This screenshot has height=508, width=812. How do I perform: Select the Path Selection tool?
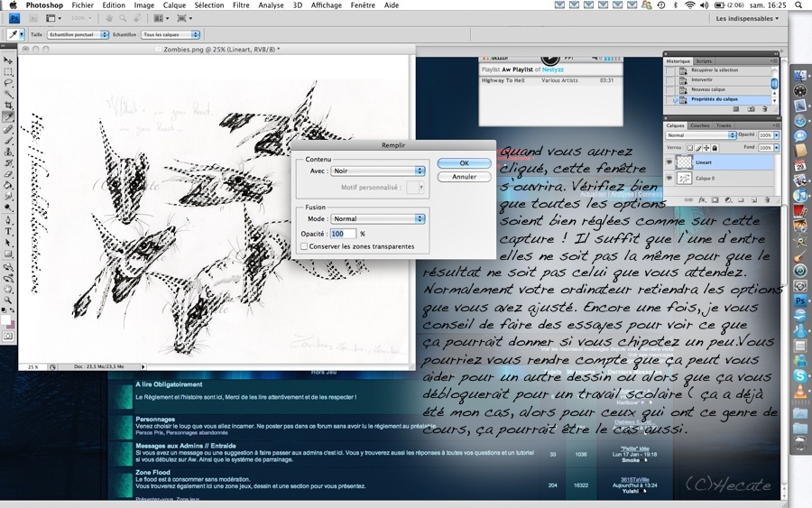click(8, 243)
